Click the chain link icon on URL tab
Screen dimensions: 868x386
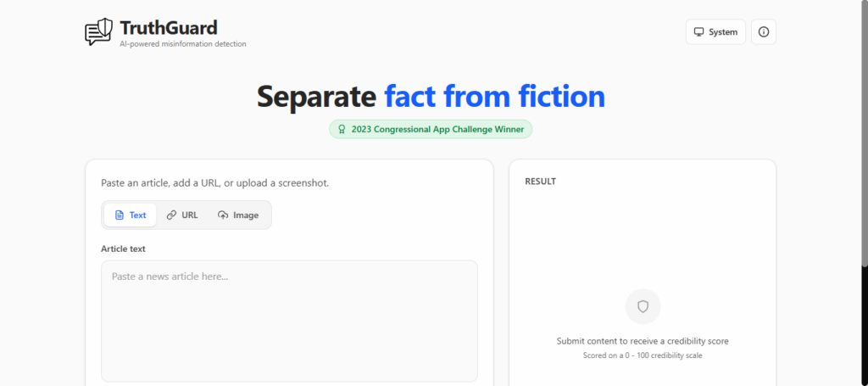[171, 215]
